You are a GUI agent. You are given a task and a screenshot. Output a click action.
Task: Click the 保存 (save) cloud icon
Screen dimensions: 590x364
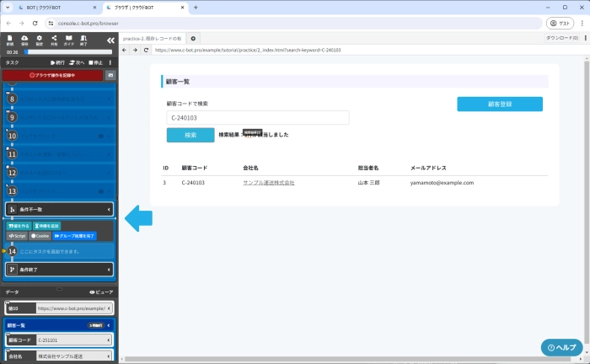tap(24, 40)
